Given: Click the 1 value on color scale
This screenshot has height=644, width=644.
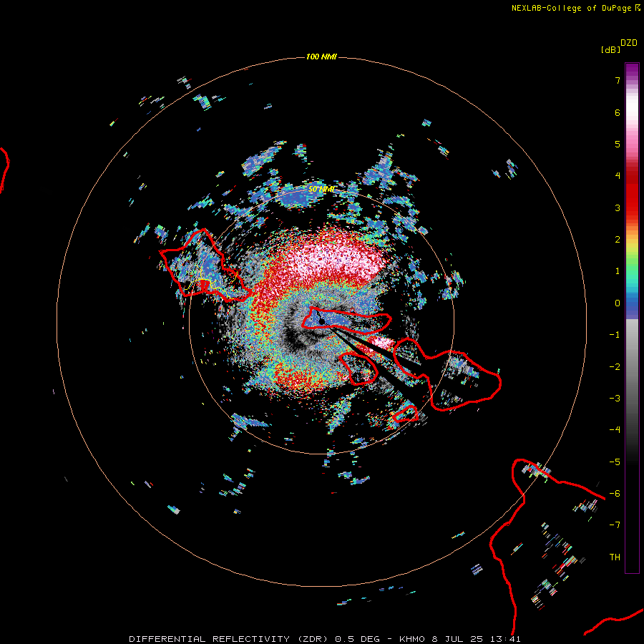Looking at the screenshot, I should [x=618, y=271].
